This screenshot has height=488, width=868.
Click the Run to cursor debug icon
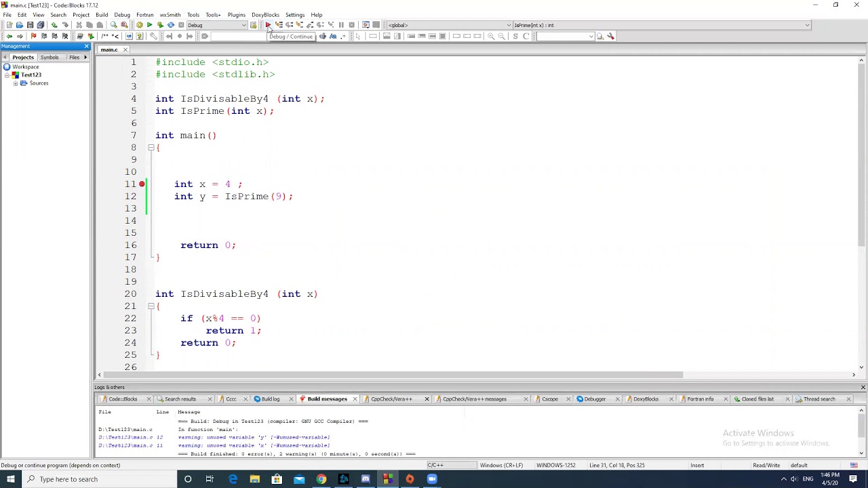coord(279,25)
